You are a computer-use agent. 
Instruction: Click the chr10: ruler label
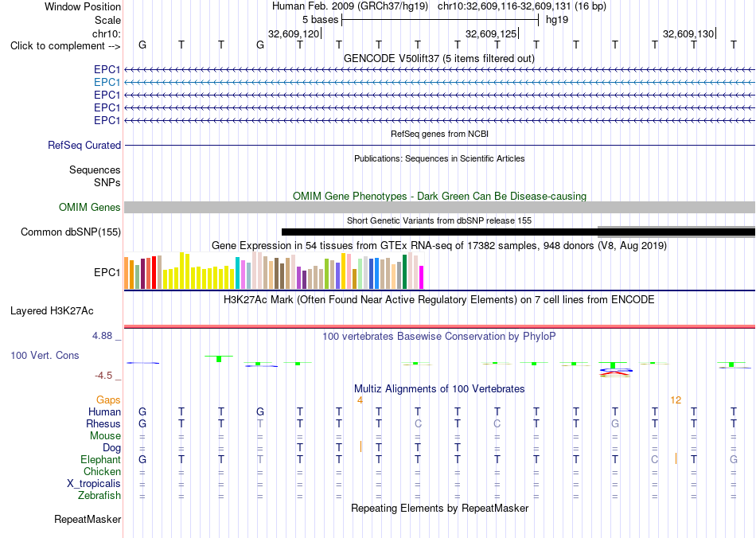(x=107, y=33)
